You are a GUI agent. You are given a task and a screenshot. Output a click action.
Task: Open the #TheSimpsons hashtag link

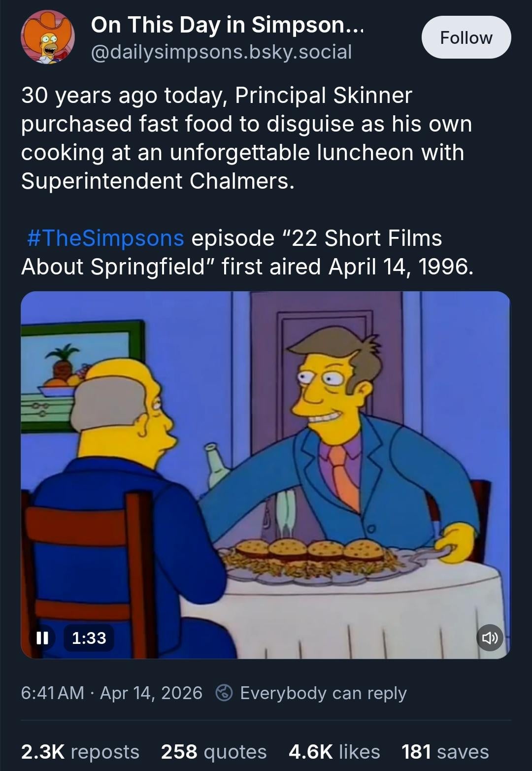105,238
